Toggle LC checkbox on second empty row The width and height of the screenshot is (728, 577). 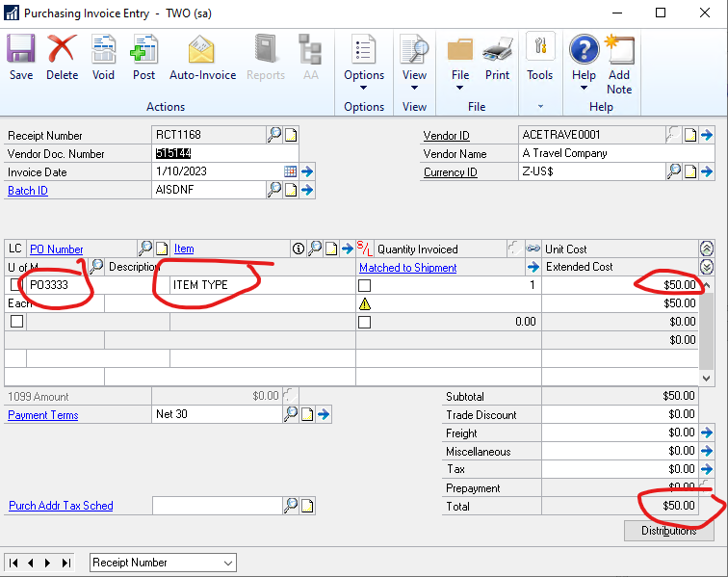(x=16, y=321)
